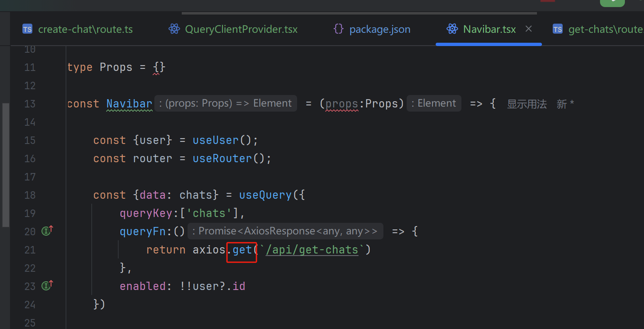Click the get method in axios call
Screen dimensions: 644x329
point(242,250)
